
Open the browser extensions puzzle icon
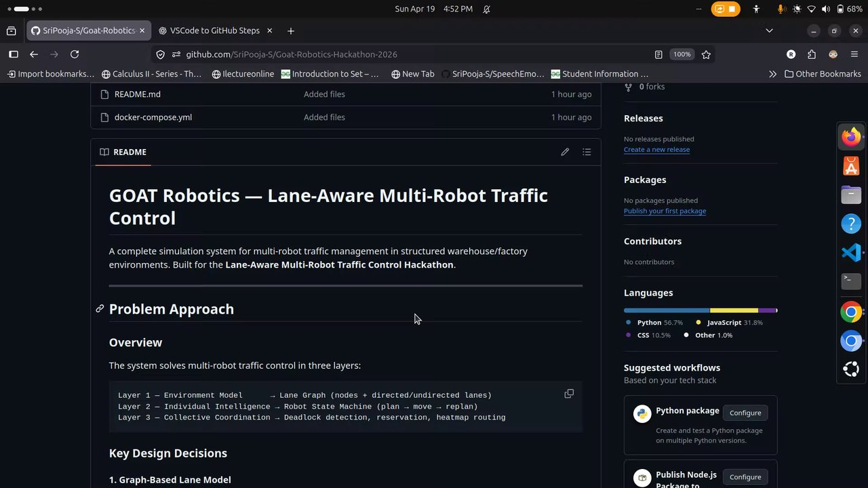pos(812,54)
